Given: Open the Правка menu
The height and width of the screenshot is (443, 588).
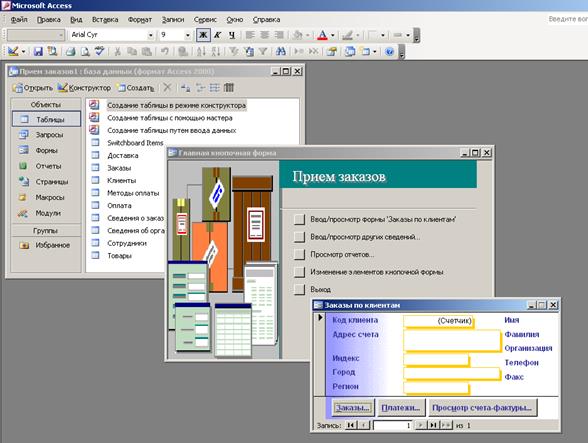Looking at the screenshot, I should tap(48, 20).
